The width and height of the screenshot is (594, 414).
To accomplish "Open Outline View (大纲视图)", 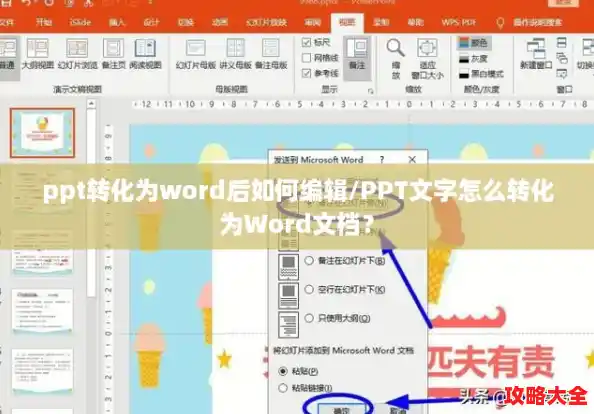I will [x=38, y=54].
